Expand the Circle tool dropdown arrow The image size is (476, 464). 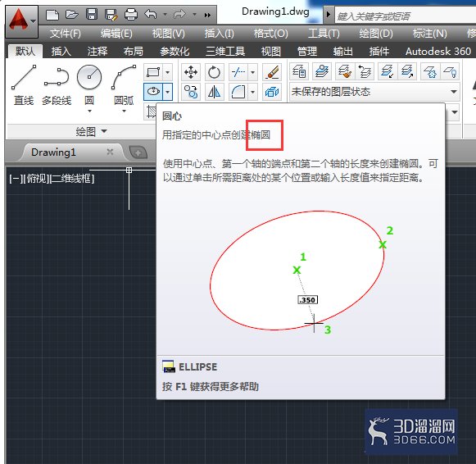tap(89, 111)
